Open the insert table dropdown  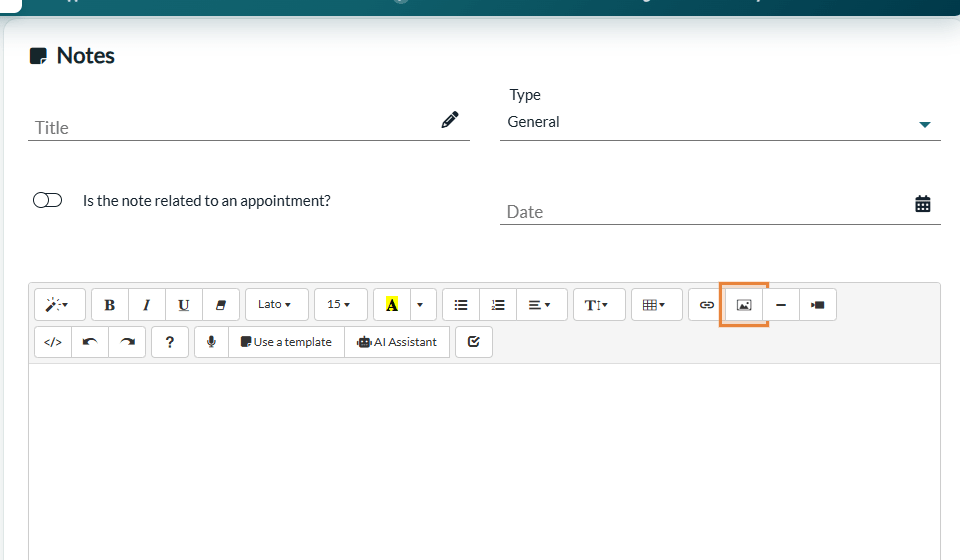(657, 305)
